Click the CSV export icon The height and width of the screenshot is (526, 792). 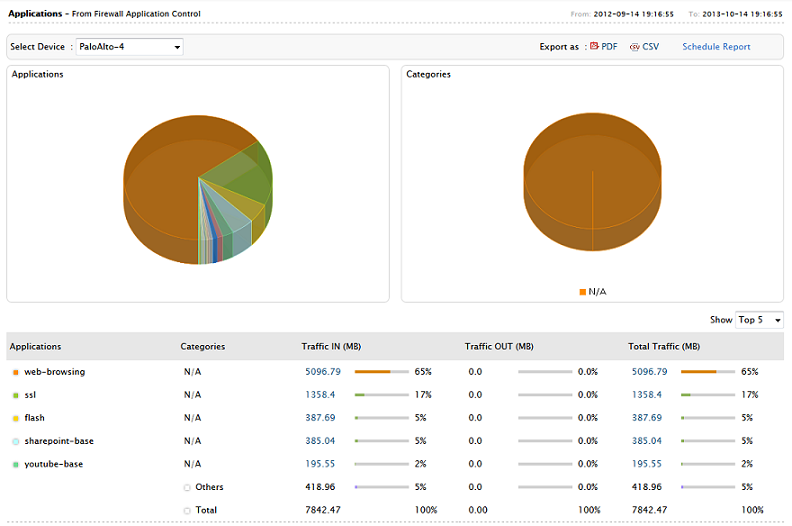click(634, 47)
